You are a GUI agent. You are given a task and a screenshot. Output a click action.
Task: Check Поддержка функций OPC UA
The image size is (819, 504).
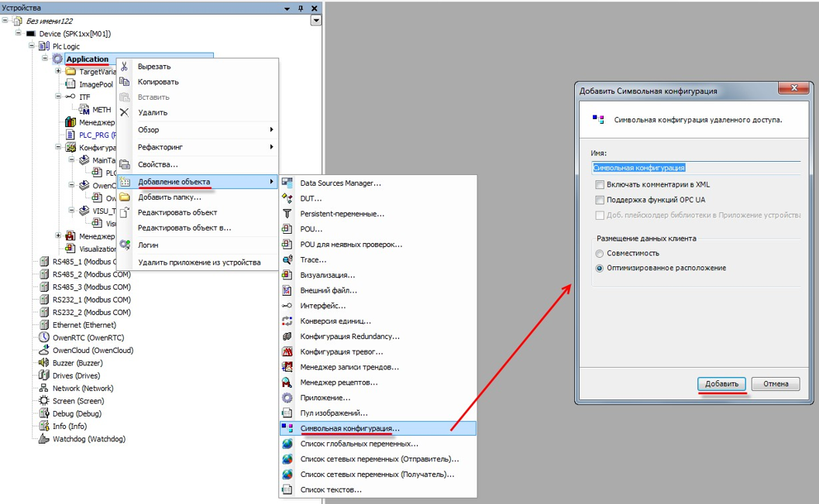(x=600, y=200)
